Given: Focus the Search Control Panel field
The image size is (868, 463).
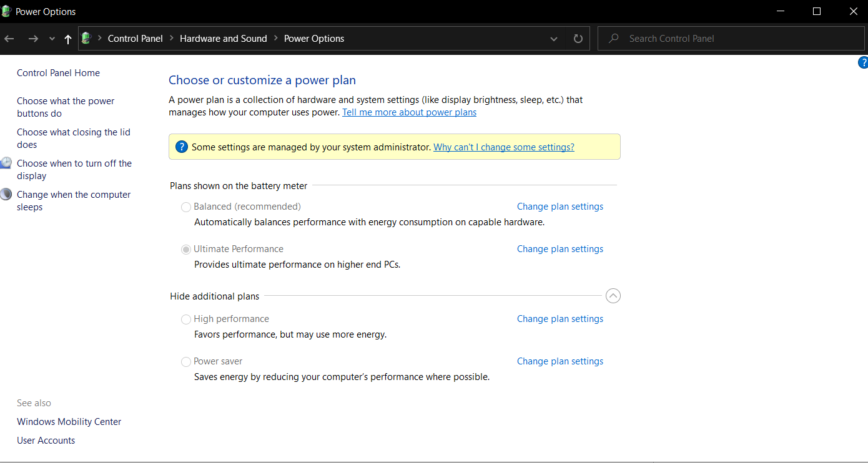Looking at the screenshot, I should tap(731, 39).
